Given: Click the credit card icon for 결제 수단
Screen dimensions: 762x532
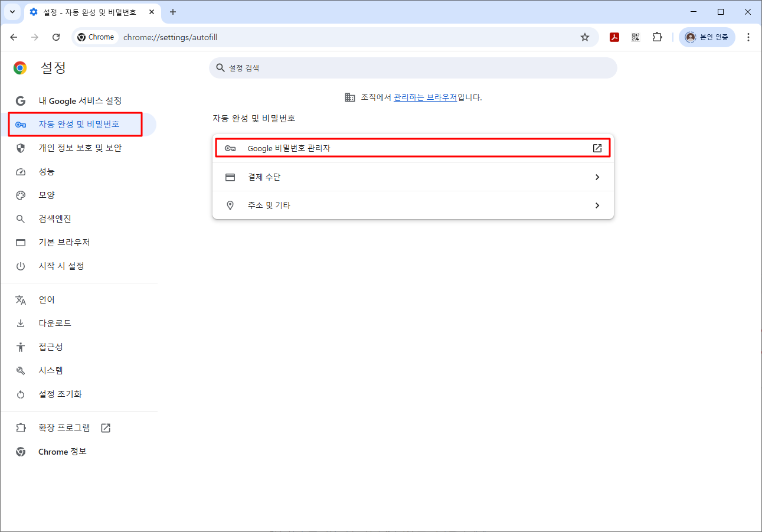Looking at the screenshot, I should 230,177.
